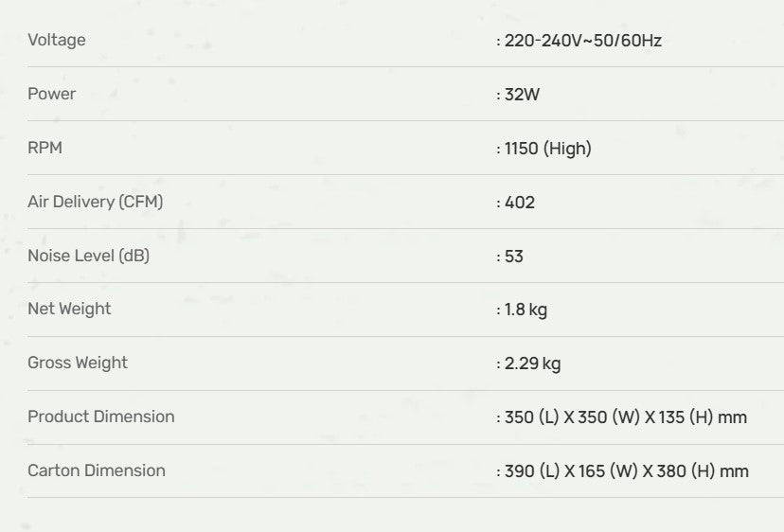Viewport: 784px width, 532px height.
Task: Click the Gross Weight label
Action: click(x=78, y=363)
